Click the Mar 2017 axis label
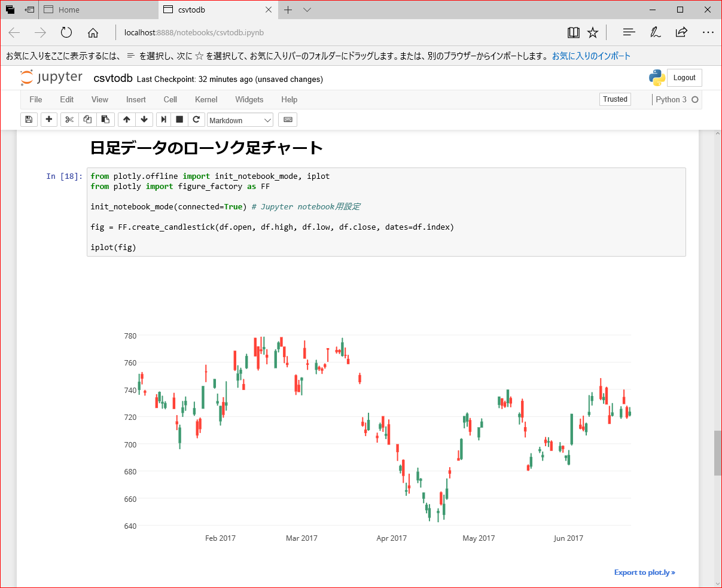Screen dimensions: 722x588 (x=301, y=538)
